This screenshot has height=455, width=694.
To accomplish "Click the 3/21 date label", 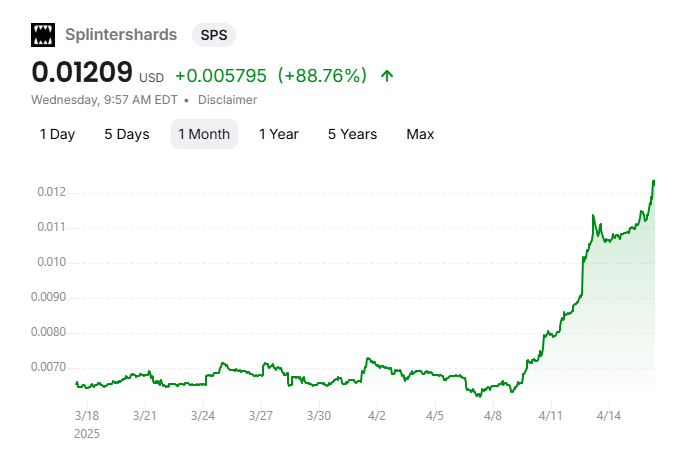I will pos(145,416).
